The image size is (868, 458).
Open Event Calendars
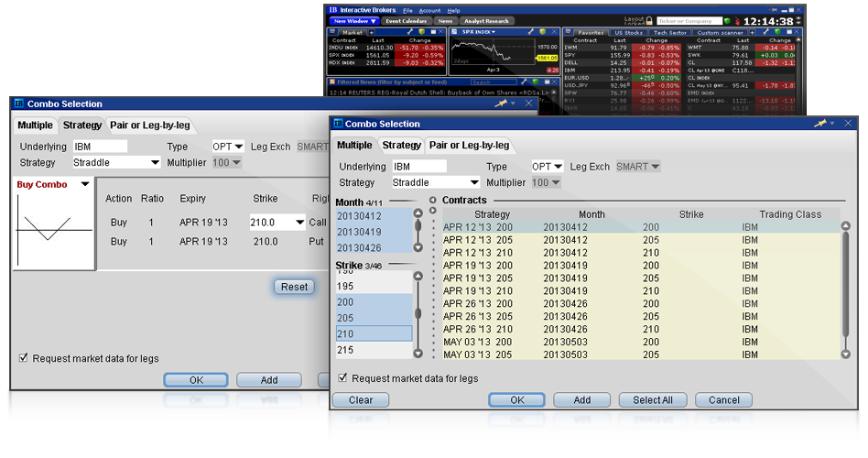point(406,21)
